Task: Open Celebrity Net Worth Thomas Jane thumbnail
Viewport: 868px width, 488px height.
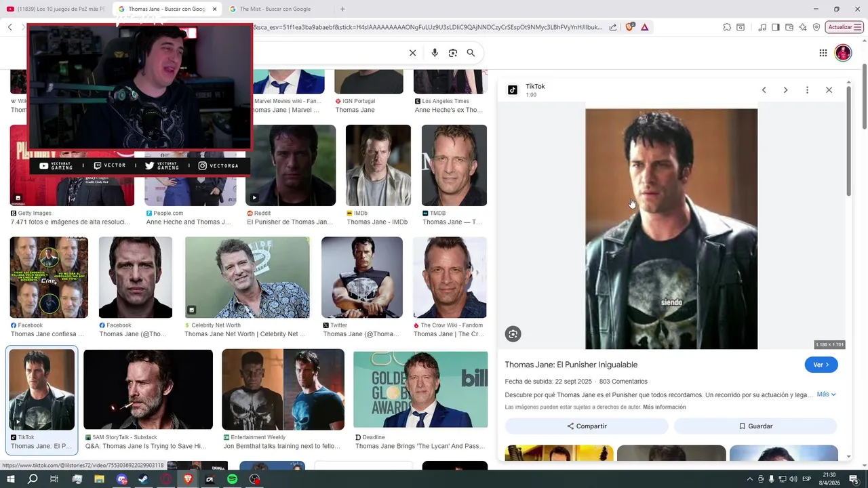Action: tap(248, 277)
